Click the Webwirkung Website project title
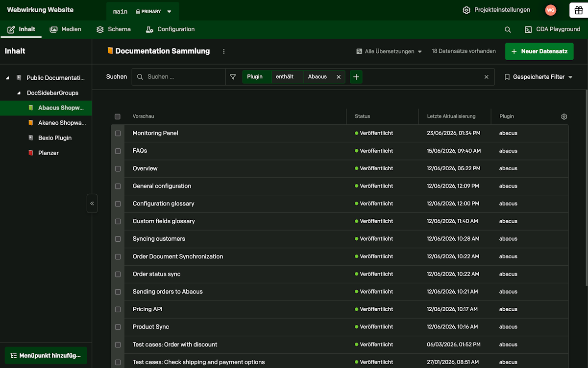 tap(40, 10)
